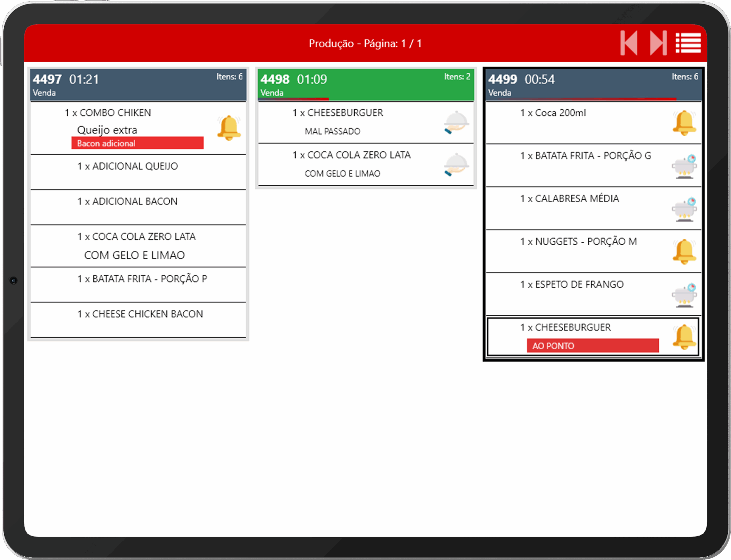The height and width of the screenshot is (560, 731).
Task: Go to the next page using skip-forward icon
Action: click(658, 43)
